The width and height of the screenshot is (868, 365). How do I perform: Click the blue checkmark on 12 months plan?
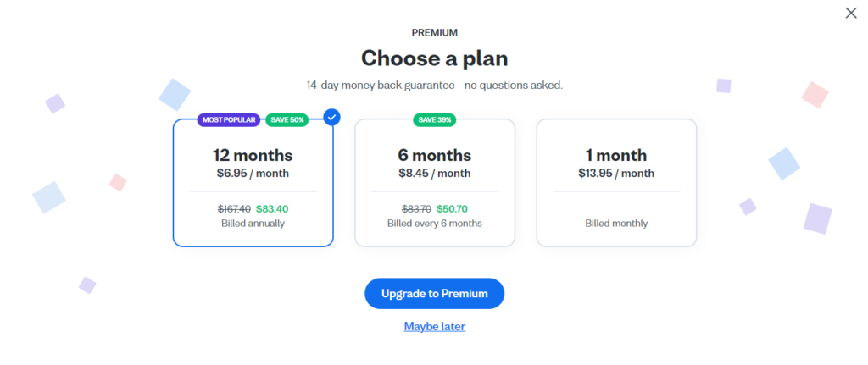[332, 117]
